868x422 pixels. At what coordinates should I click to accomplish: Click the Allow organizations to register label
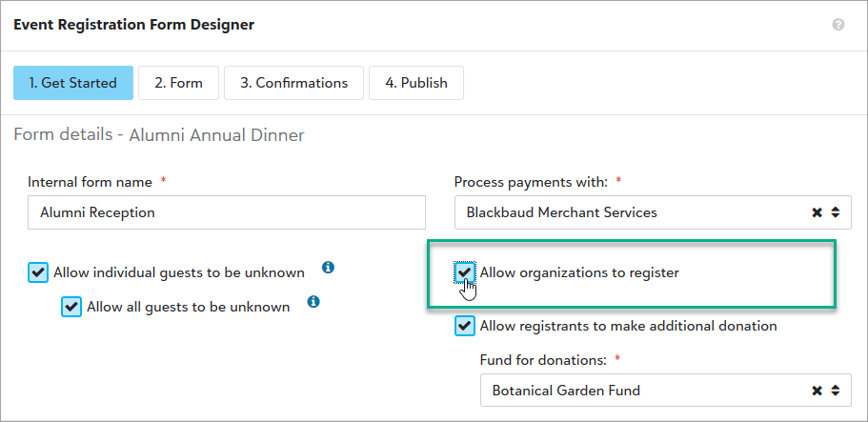579,272
